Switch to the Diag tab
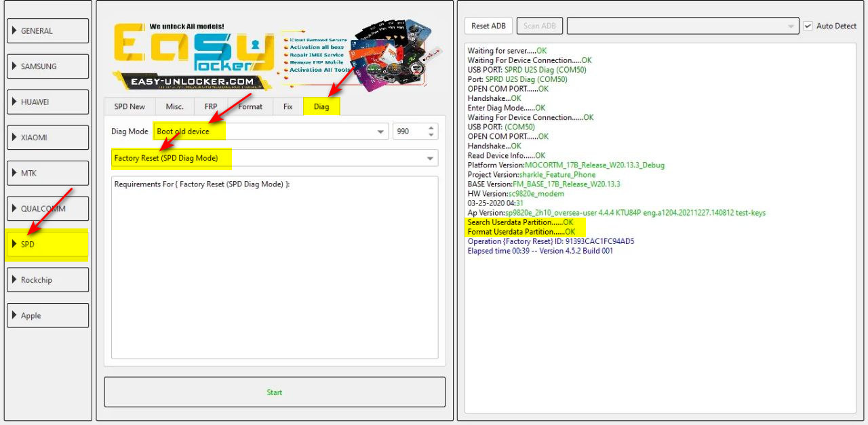The width and height of the screenshot is (868, 425). pyautogui.click(x=321, y=106)
